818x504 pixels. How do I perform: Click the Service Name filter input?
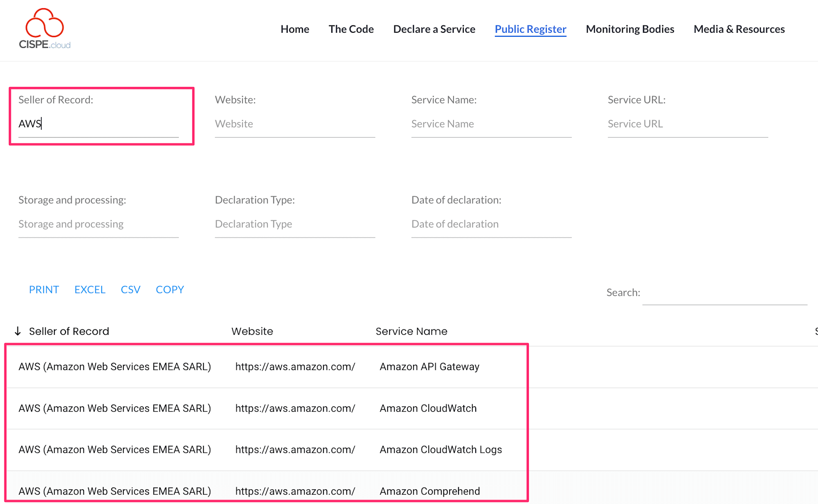pos(491,124)
